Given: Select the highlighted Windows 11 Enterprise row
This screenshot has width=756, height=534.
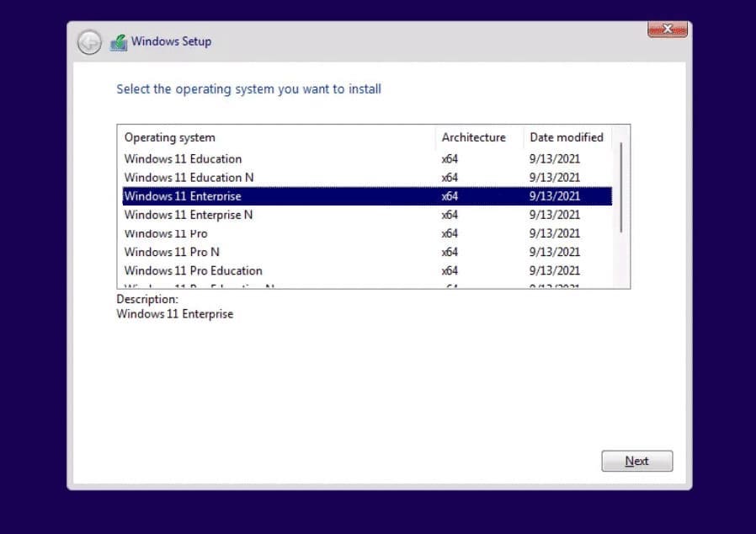Looking at the screenshot, I should click(183, 196).
